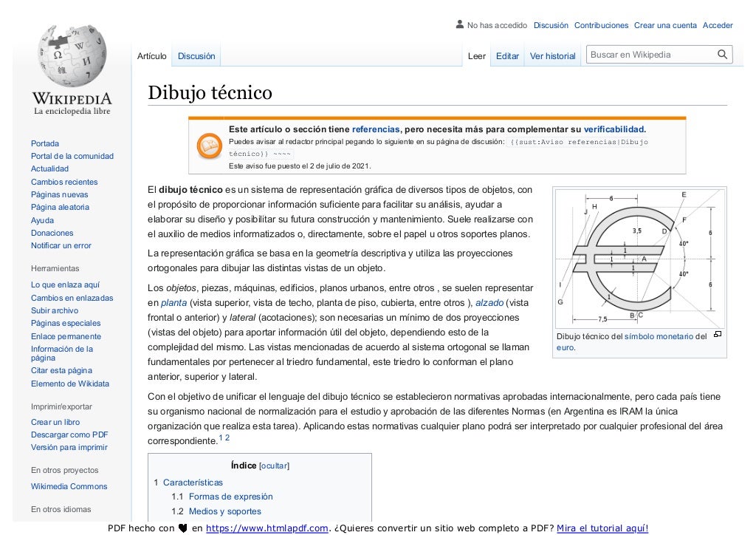Viewport: 756px width, 535px height.
Task: Open the Contribuciones link
Action: point(601,25)
